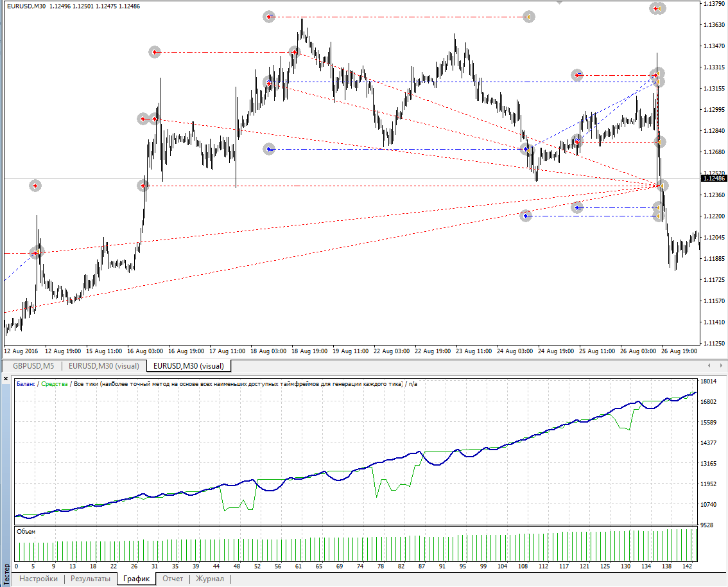Viewport: 728px width, 587px height.
Task: Click the 18 Aug 19:00 time axis label
Action: pyautogui.click(x=309, y=351)
